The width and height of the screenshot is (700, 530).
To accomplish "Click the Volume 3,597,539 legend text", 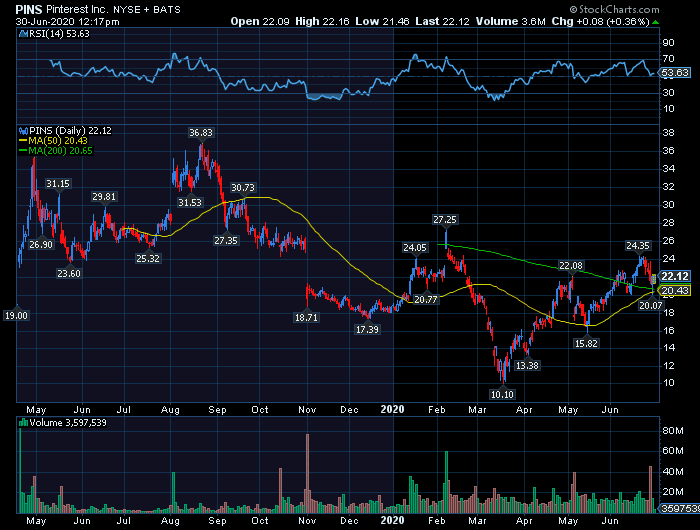I will click(x=68, y=423).
